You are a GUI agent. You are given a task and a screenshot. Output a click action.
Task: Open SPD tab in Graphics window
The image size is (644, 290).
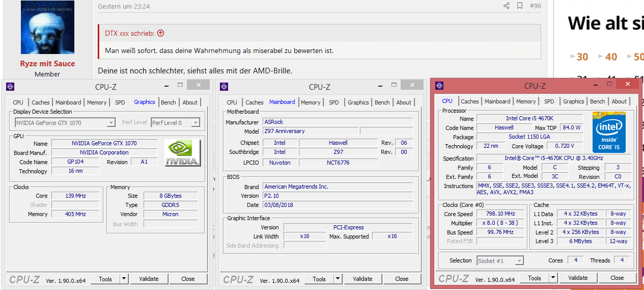[x=120, y=102]
